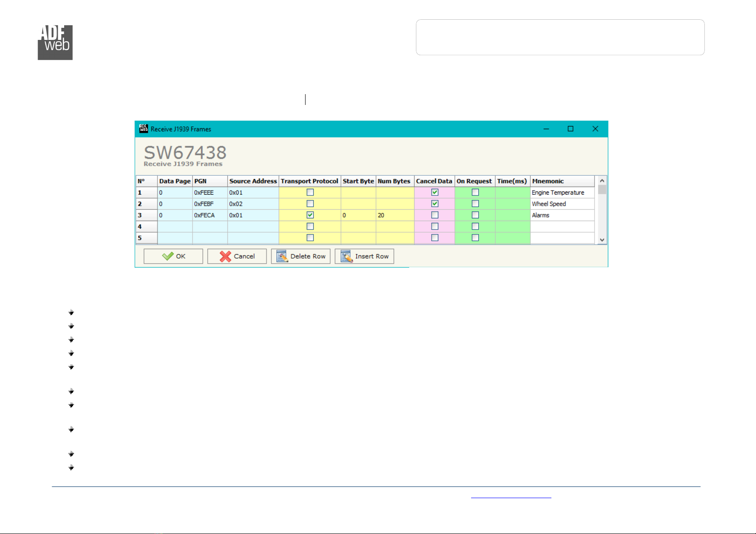Screen dimensions: 756x534
Task: Maximize the Receive J1939 Frames window
Action: [x=571, y=129]
